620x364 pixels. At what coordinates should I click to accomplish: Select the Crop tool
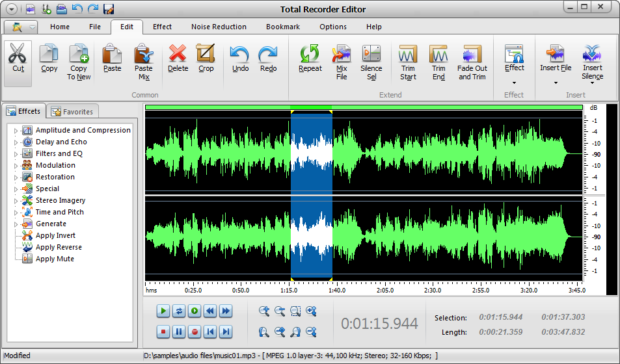[x=206, y=58]
